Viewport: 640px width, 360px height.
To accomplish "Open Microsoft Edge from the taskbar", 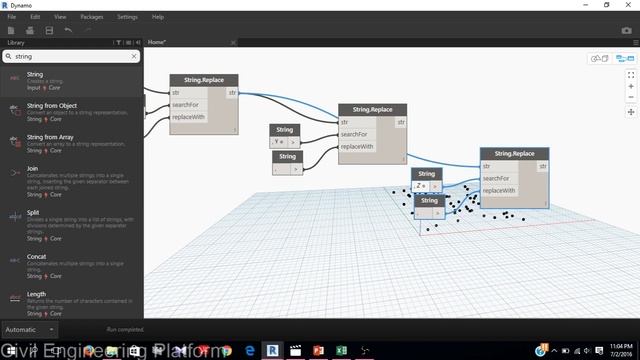I will click(250, 351).
